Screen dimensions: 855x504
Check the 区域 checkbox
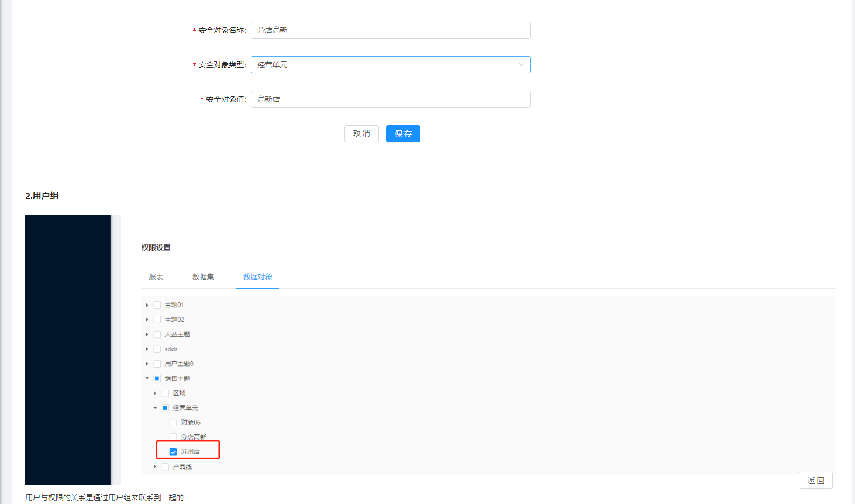pos(165,393)
